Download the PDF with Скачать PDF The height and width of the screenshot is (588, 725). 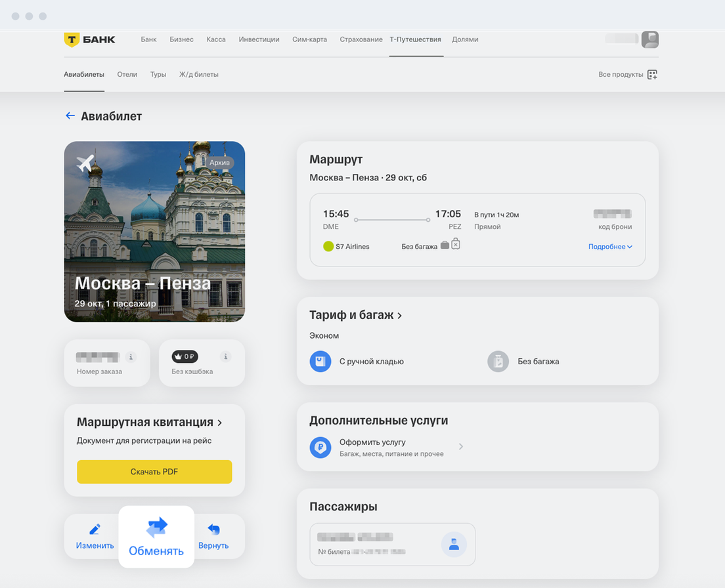point(154,472)
